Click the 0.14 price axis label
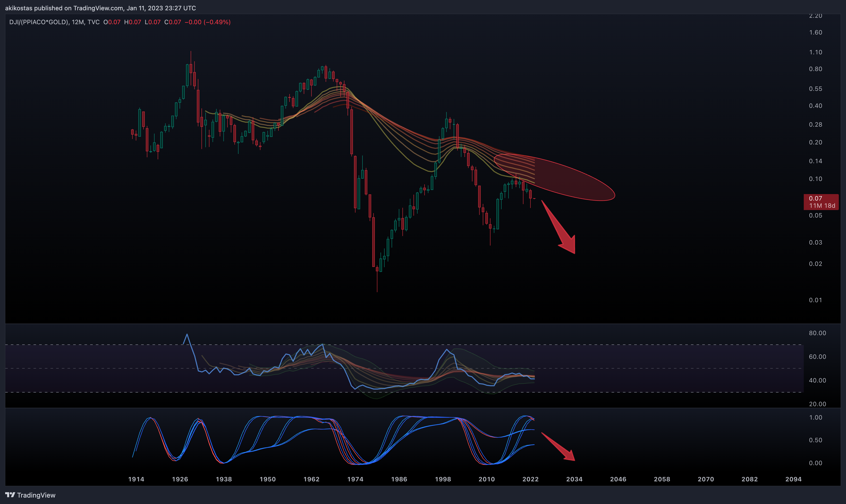The height and width of the screenshot is (504, 846). coord(815,161)
